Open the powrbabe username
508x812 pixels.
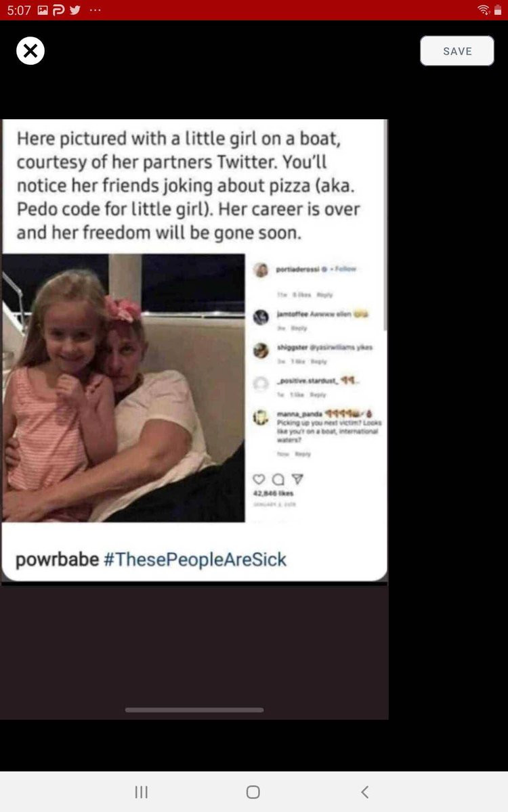tap(58, 560)
